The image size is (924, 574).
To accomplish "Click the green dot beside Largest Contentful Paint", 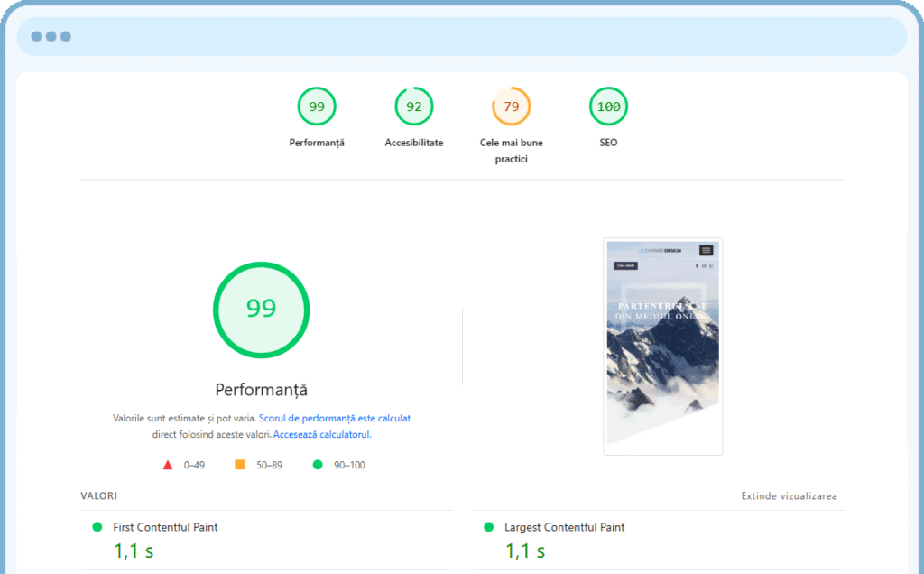I will 488,527.
